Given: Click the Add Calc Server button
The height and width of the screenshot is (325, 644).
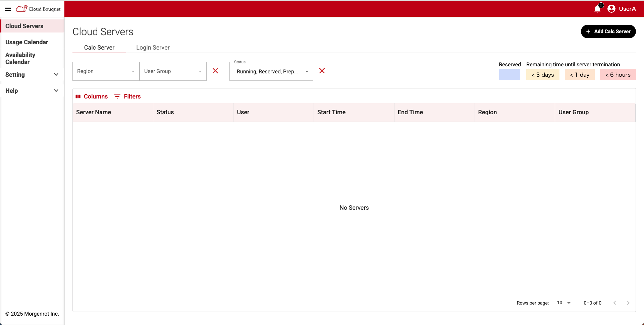Looking at the screenshot, I should point(608,31).
